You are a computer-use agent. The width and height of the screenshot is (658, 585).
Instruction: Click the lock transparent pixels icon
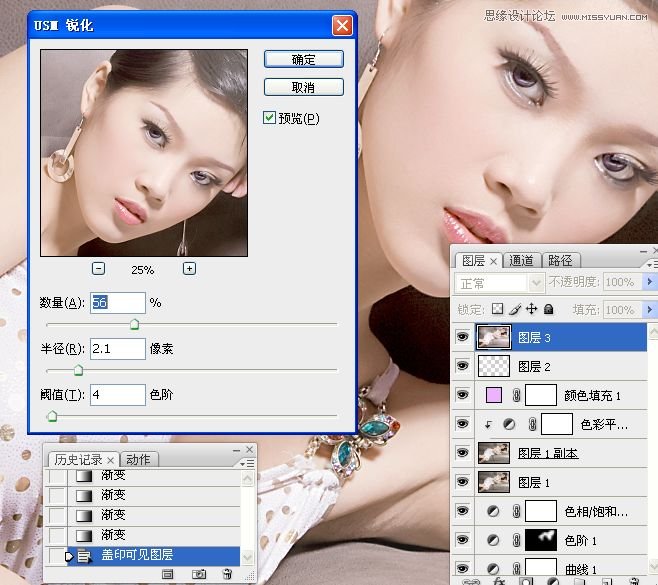pos(497,310)
